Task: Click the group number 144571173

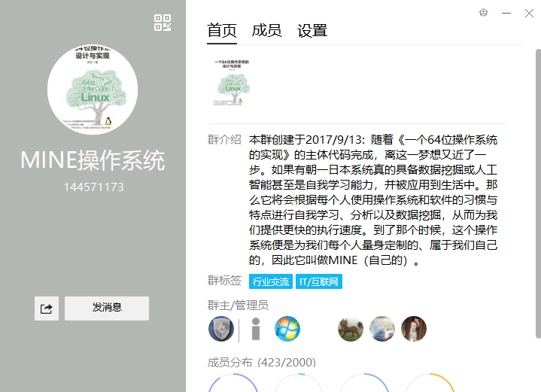Action: pos(93,187)
